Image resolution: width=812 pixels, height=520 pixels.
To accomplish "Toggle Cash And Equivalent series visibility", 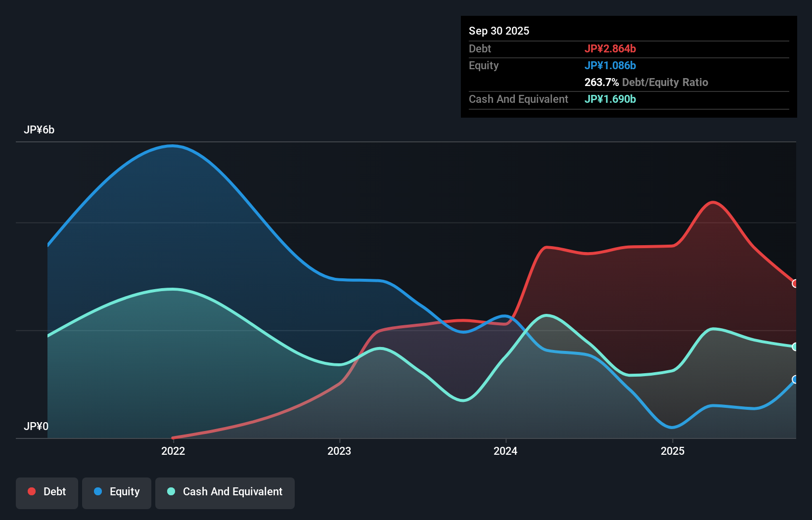I will click(x=225, y=492).
